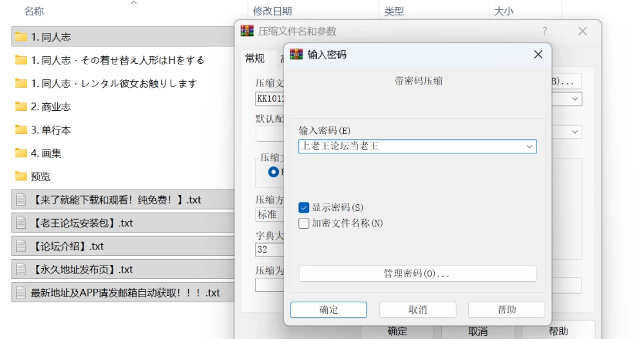Click 帮助 in the 压缩文件名和参数 window
644x339 pixels.
(558, 331)
